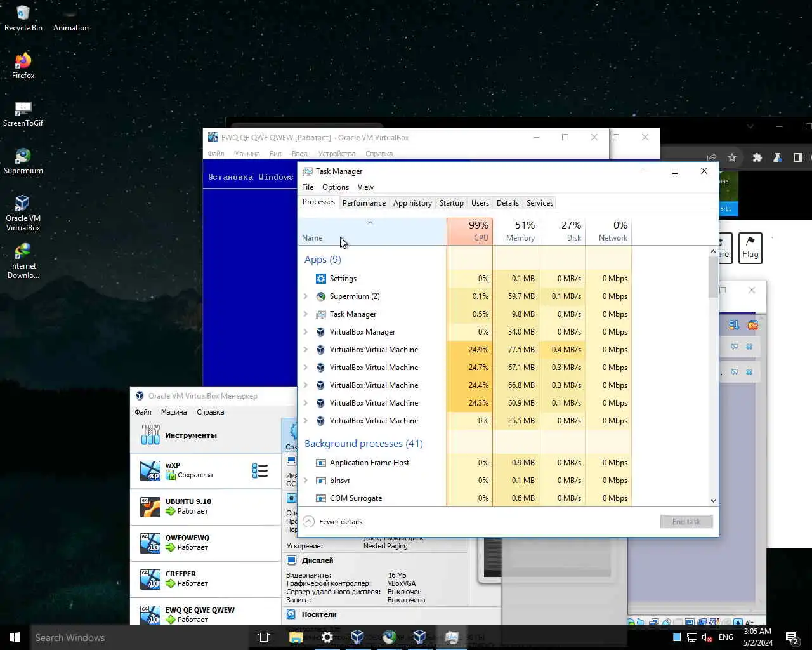Screen dimensions: 812x650
Task: Open Task View on the taskbar
Action: tap(264, 637)
